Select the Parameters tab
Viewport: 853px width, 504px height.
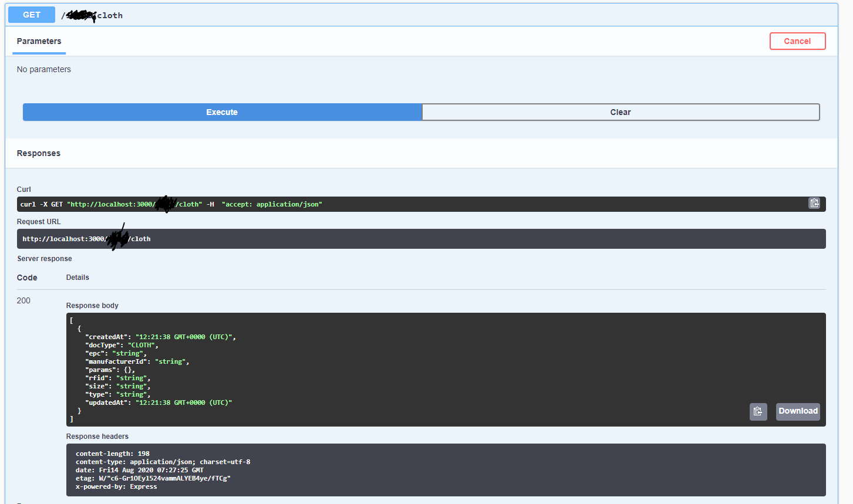click(x=39, y=41)
